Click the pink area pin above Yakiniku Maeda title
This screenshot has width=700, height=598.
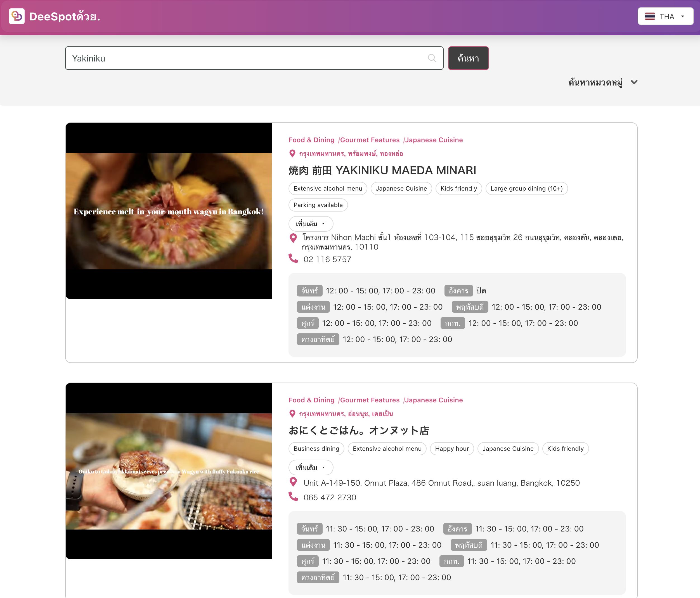tap(293, 154)
